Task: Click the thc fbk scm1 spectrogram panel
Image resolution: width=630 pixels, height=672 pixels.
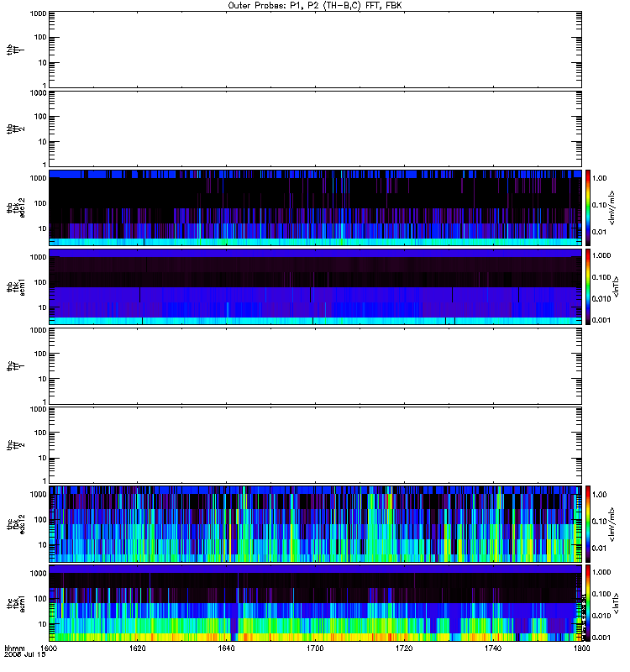Action: pos(316,603)
